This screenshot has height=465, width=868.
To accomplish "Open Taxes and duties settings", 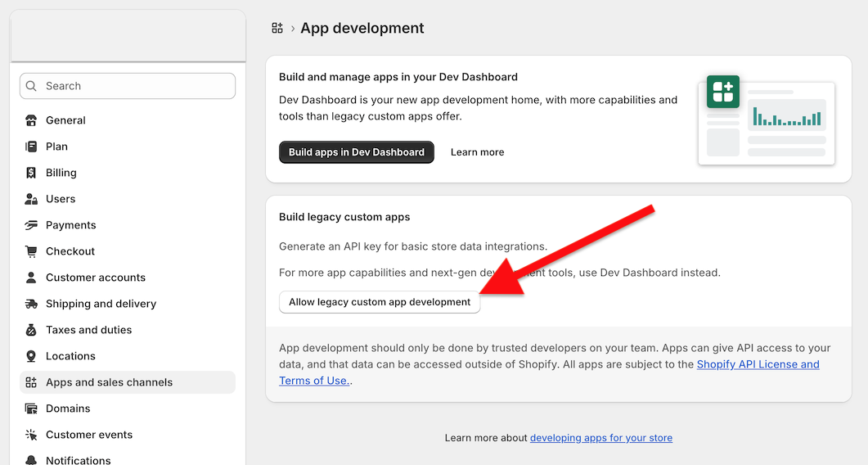I will click(88, 330).
